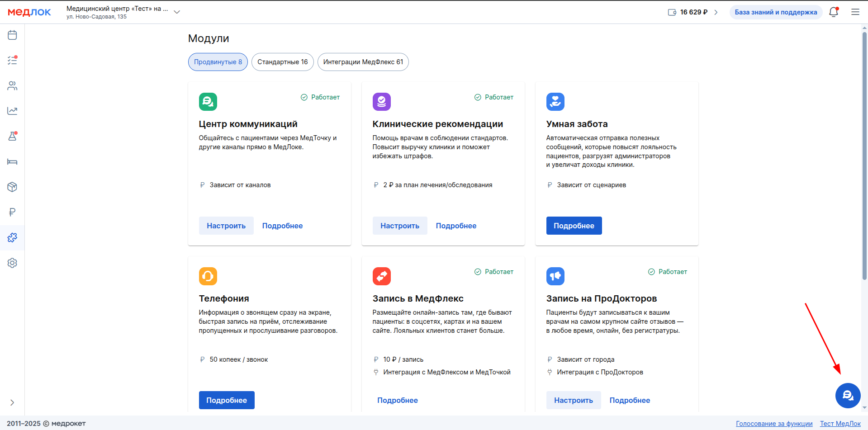Click Подробнее for Клинические рекомендации
868x430 pixels.
[456, 226]
